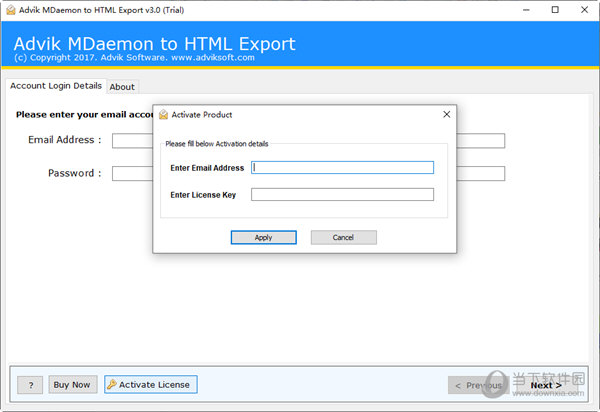Click the Activate Product dialog envelope icon
The height and width of the screenshot is (412, 600).
click(163, 114)
